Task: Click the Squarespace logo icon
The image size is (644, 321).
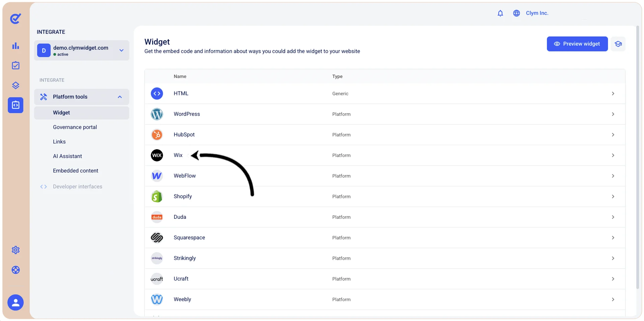Action: point(157,238)
